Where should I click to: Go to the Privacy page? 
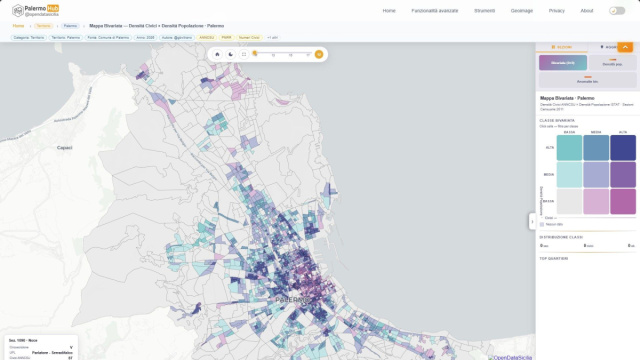click(x=557, y=11)
